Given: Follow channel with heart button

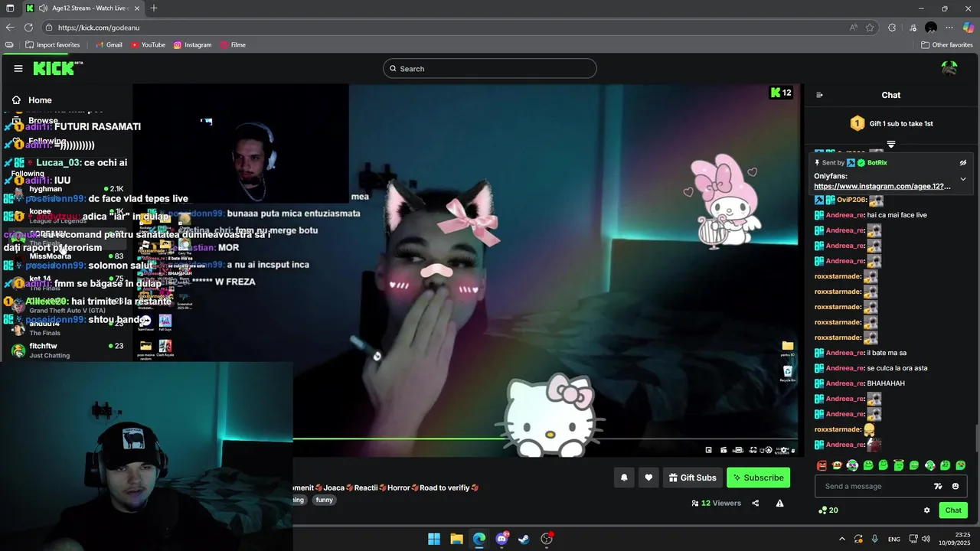Looking at the screenshot, I should pos(648,478).
